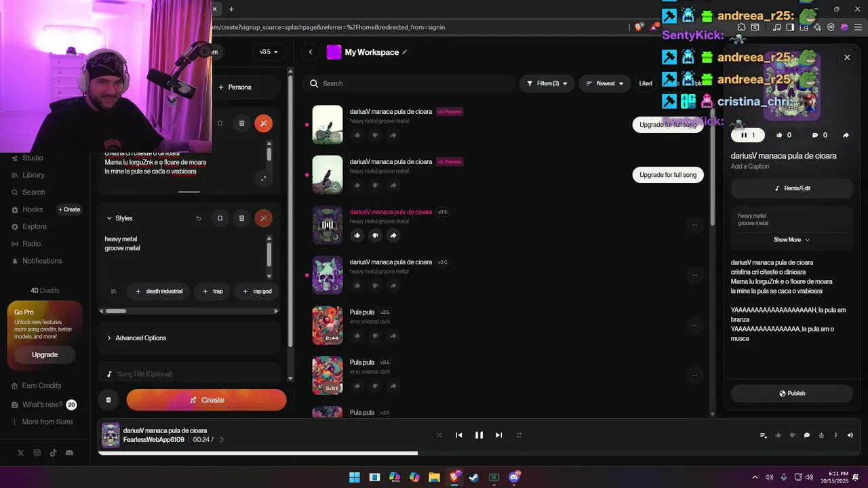Open the Filters (3) dropdown

tap(547, 83)
